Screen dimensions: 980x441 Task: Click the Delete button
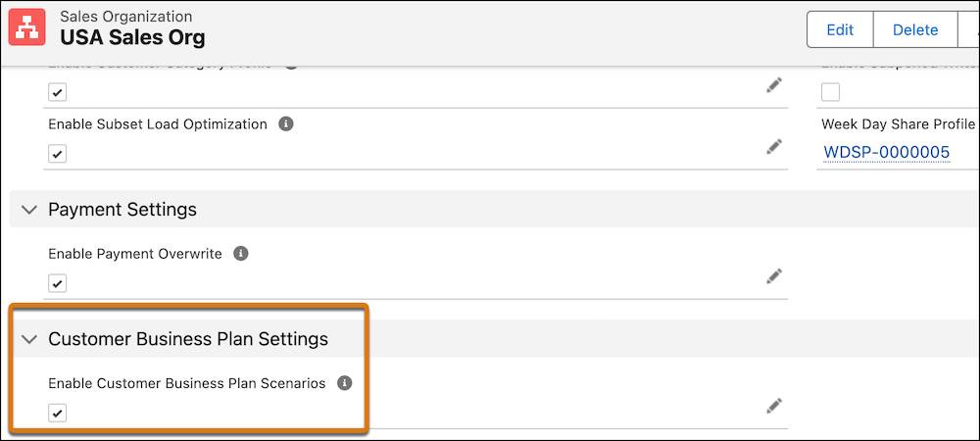[x=915, y=29]
